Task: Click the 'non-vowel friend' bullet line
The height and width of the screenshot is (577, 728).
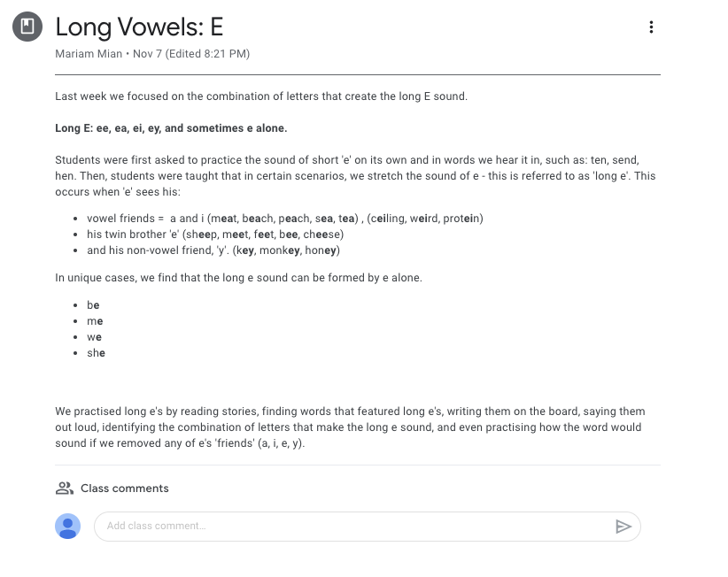Action: 213,250
